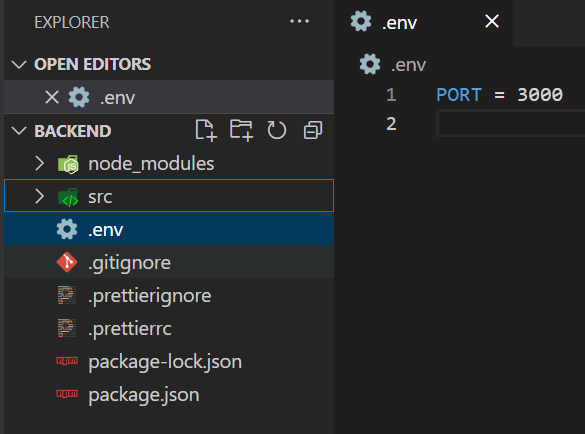Screen dimensions: 585x434
Task: Click the gear icon in Open Editors .env row
Action: [x=79, y=97]
